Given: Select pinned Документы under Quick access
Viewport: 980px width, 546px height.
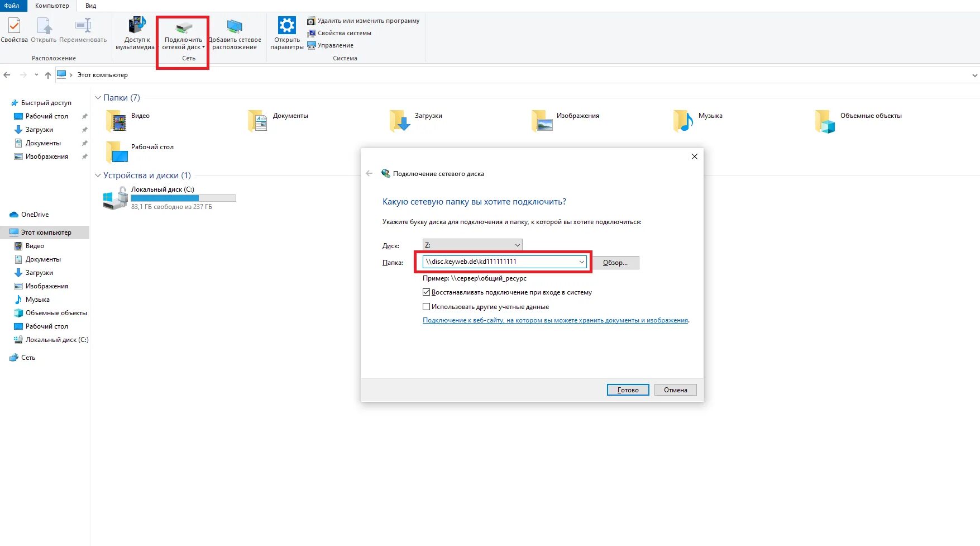Looking at the screenshot, I should click(x=43, y=143).
